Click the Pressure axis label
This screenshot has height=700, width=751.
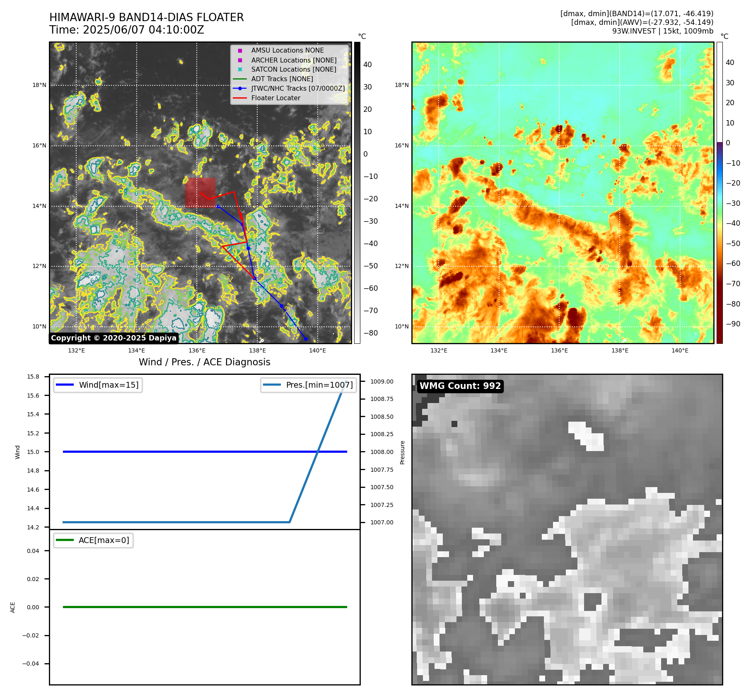[402, 452]
